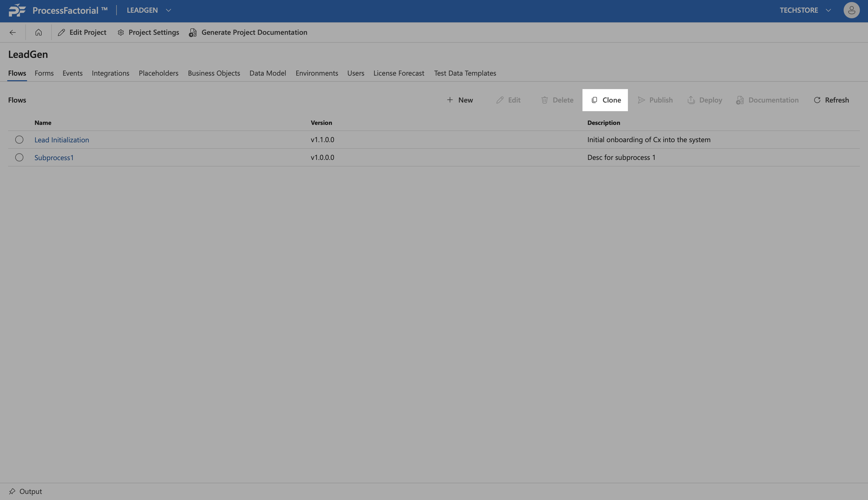Expand the LEADGEN project dropdown
868x500 pixels.
click(168, 10)
